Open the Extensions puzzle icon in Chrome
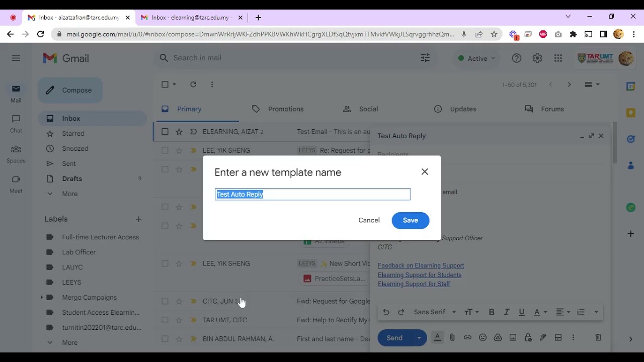Viewport: 644px width, 362px height. tap(573, 34)
